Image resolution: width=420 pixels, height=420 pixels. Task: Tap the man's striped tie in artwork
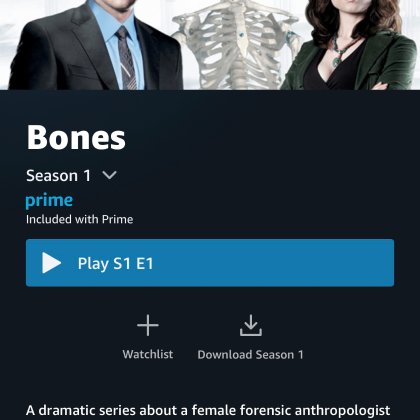click(127, 58)
